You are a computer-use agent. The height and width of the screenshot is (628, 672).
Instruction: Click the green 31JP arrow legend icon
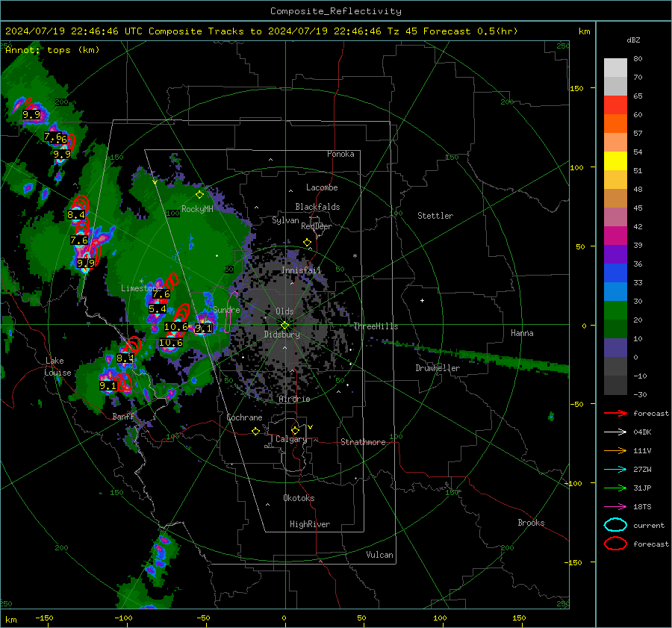point(615,488)
